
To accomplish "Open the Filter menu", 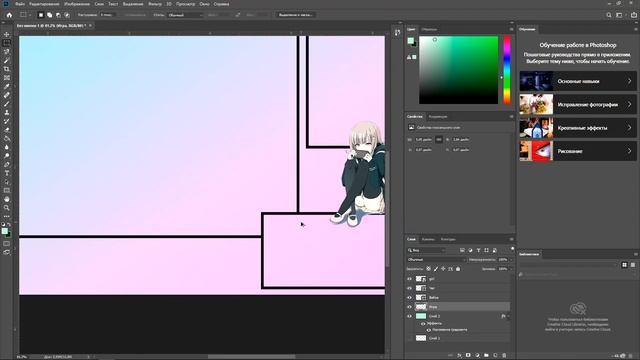I will click(x=155, y=4).
